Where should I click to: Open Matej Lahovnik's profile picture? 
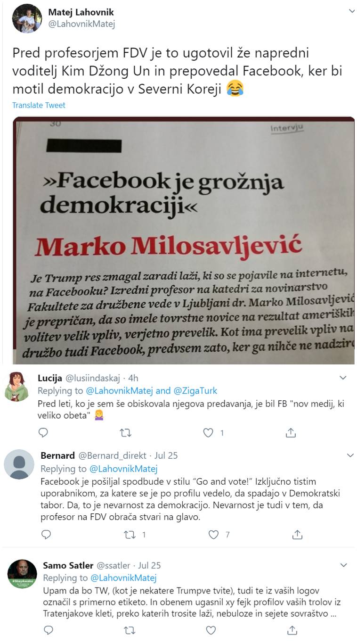click(x=27, y=18)
